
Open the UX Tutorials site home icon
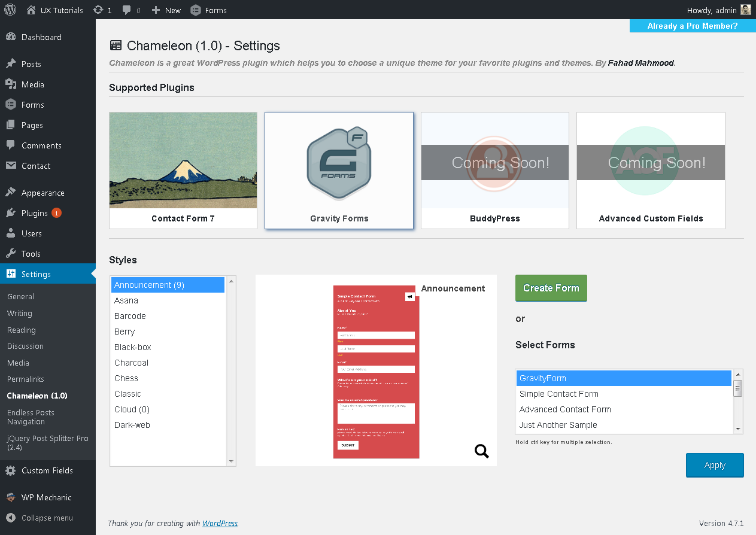(x=31, y=10)
